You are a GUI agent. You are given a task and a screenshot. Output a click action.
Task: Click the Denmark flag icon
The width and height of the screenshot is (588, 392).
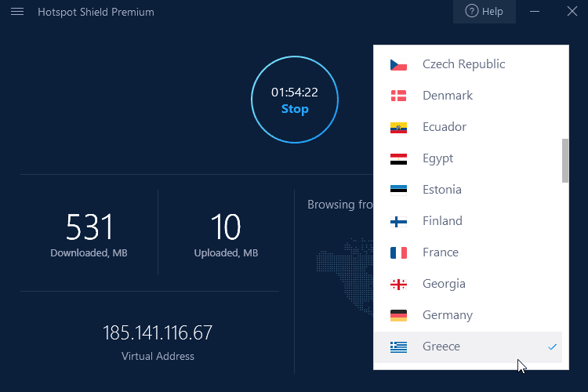click(398, 96)
